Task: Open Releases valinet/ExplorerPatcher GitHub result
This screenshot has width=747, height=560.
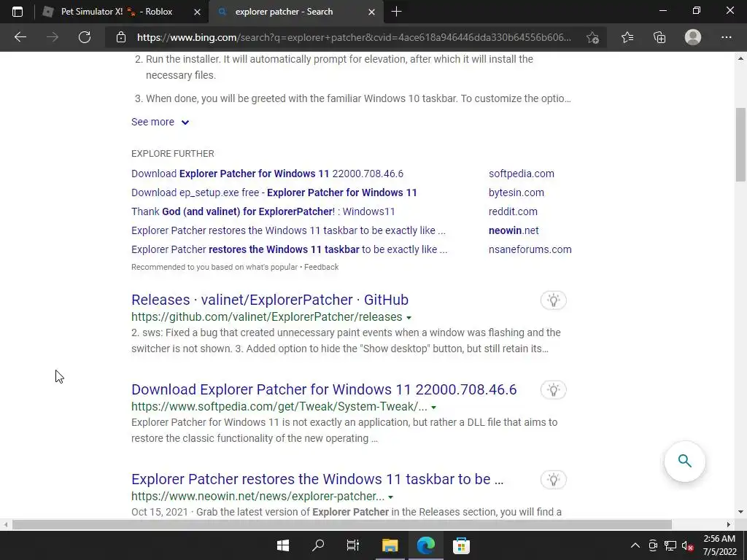Action: point(270,300)
